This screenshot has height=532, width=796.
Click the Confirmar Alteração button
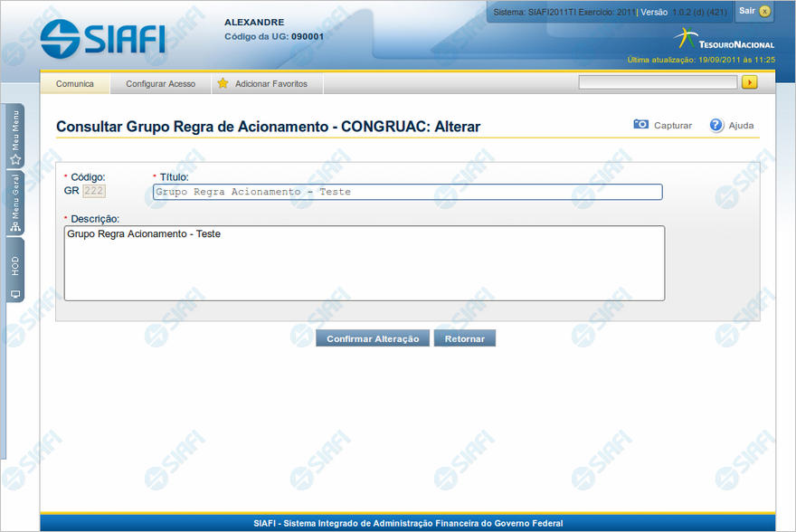click(373, 338)
